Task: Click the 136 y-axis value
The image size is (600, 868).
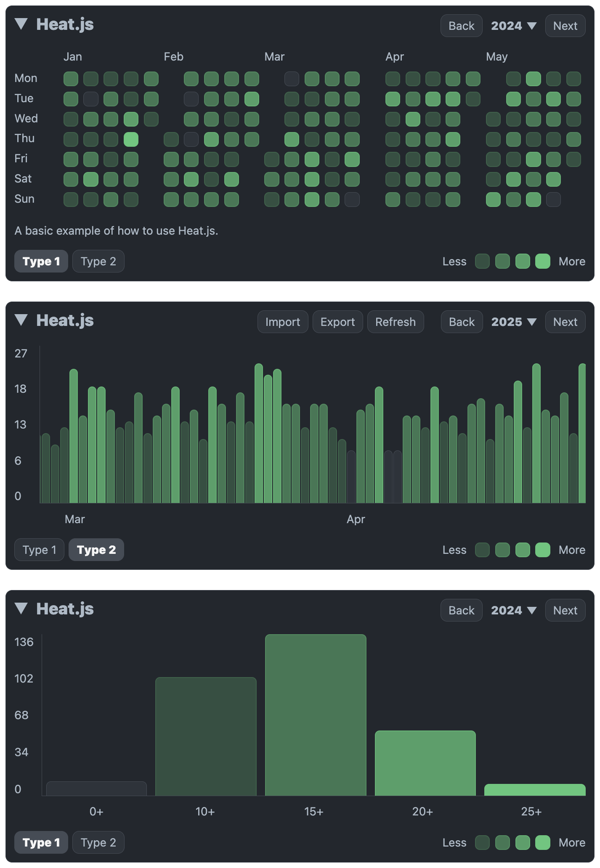Action: [x=24, y=642]
